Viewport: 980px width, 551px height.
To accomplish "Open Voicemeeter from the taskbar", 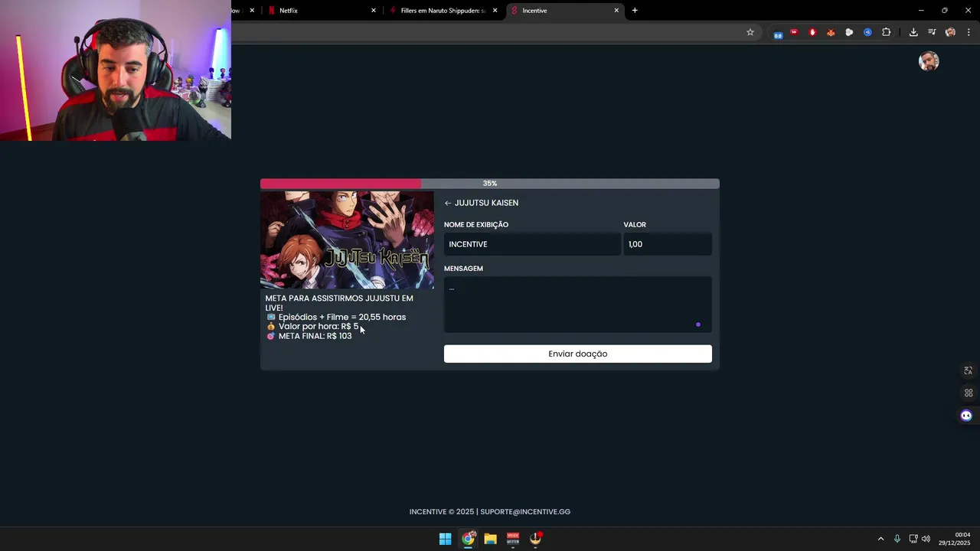I will (x=513, y=539).
